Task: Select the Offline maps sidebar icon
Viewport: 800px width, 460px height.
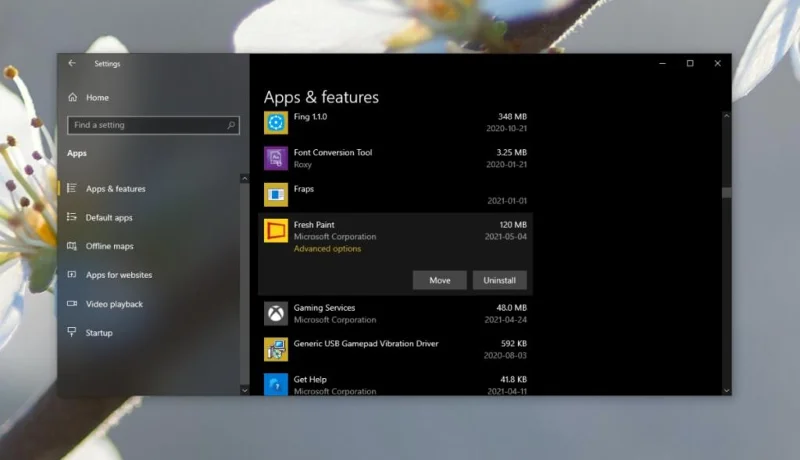Action: point(72,246)
